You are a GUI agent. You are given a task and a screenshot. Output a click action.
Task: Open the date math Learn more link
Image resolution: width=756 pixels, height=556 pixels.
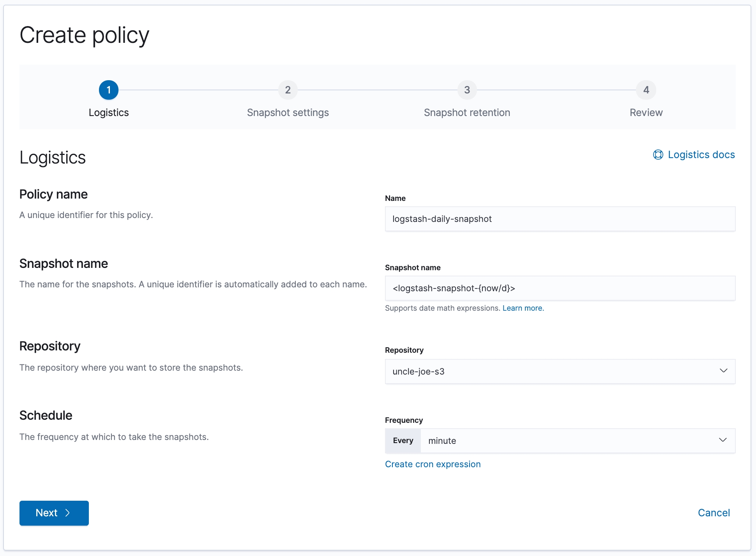click(523, 308)
